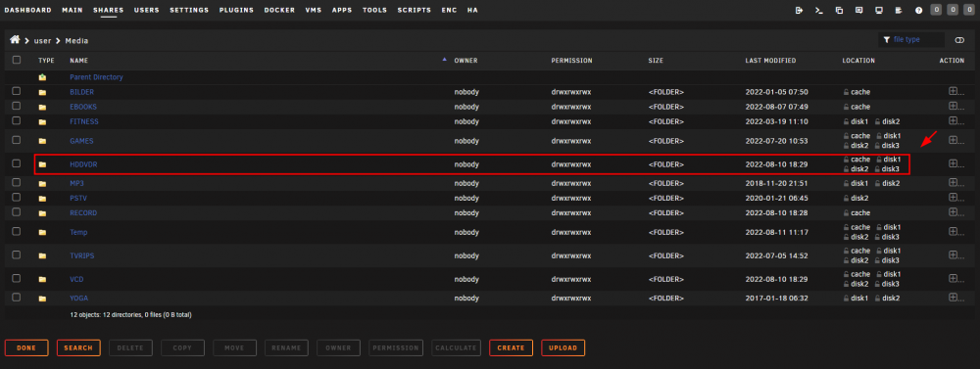
Task: Click the UPLOAD button
Action: pyautogui.click(x=563, y=347)
